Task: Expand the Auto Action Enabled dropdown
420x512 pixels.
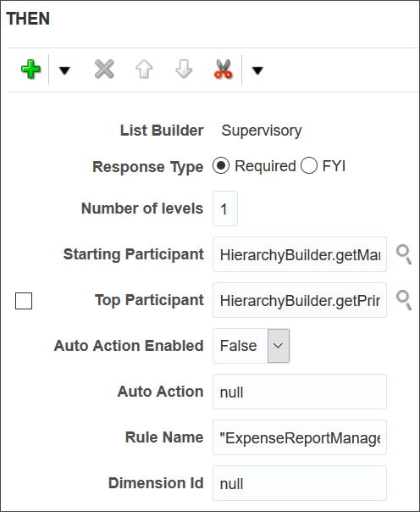Action: click(x=279, y=346)
